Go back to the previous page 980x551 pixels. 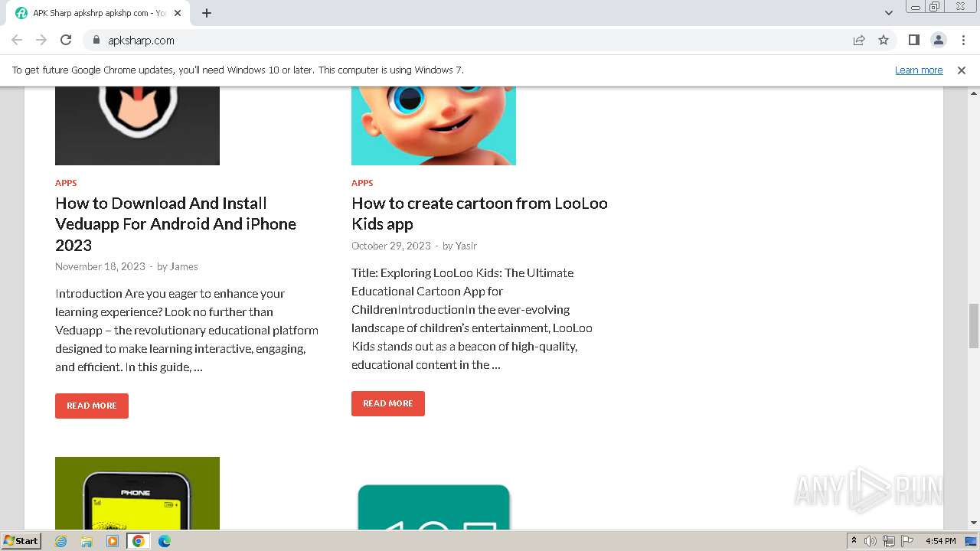[x=17, y=40]
